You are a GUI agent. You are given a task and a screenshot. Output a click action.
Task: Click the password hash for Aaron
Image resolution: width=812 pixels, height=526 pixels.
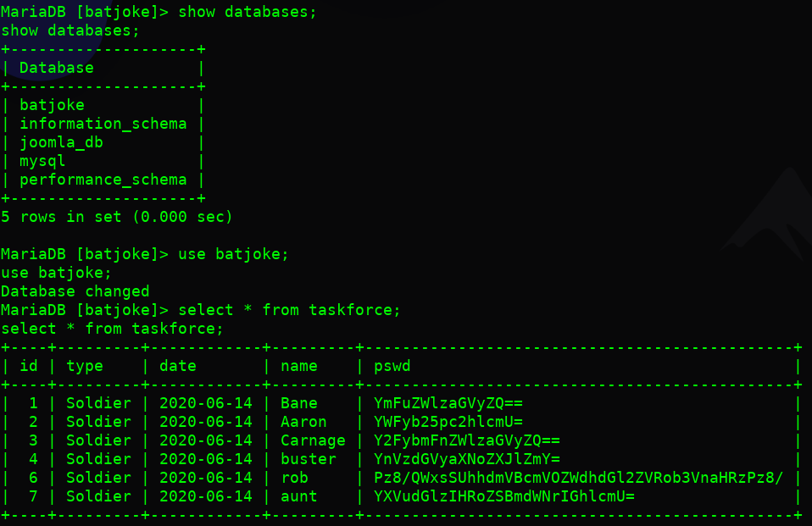click(448, 422)
